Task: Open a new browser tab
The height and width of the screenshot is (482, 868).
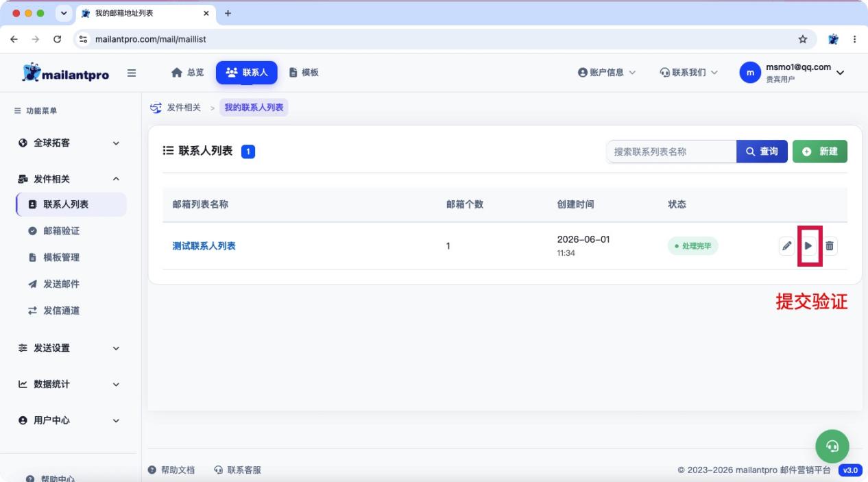Action: [x=228, y=13]
